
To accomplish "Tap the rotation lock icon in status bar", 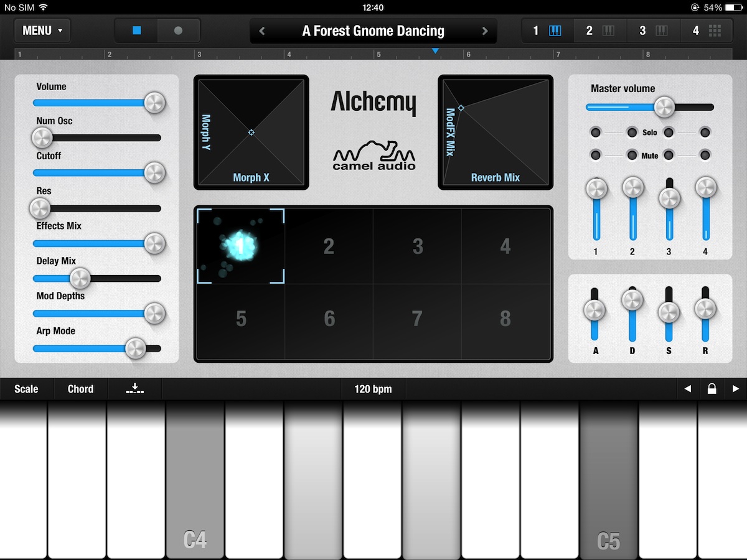I will (x=695, y=7).
